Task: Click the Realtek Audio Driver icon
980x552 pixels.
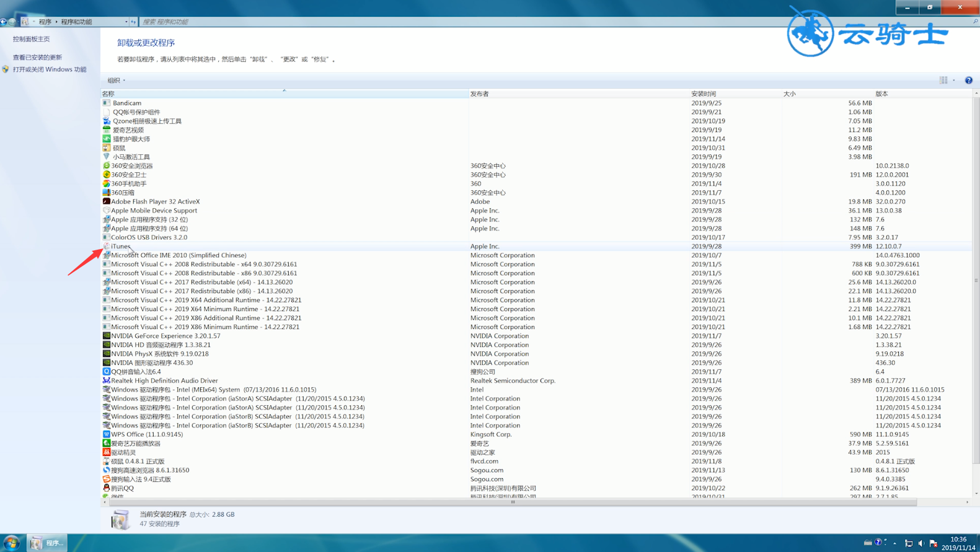Action: [107, 380]
